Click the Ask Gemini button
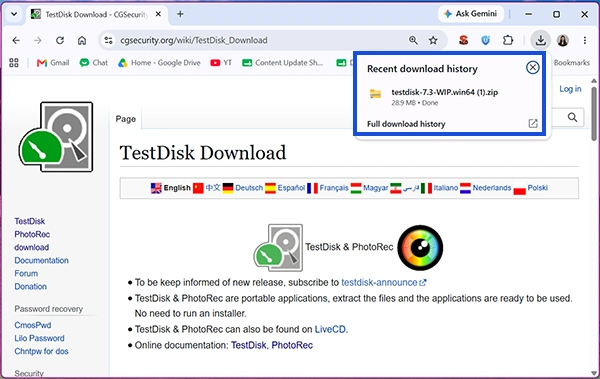This screenshot has height=379, width=600. coord(471,14)
